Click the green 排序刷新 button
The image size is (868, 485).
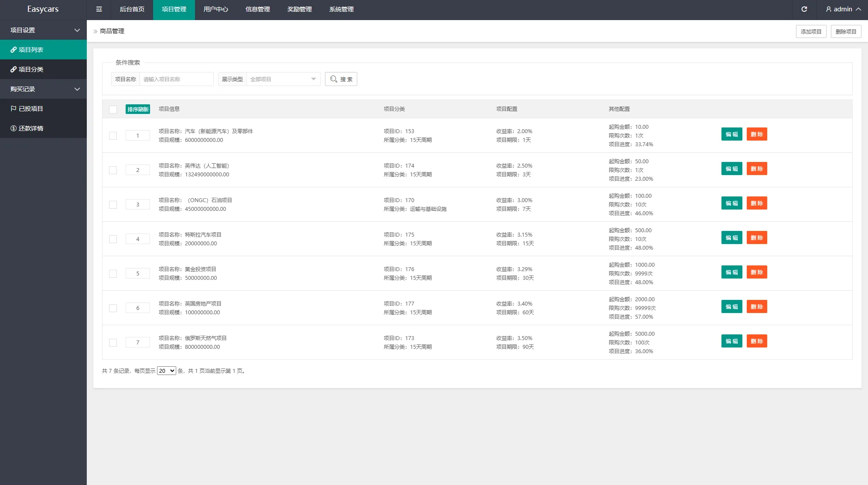pos(138,109)
